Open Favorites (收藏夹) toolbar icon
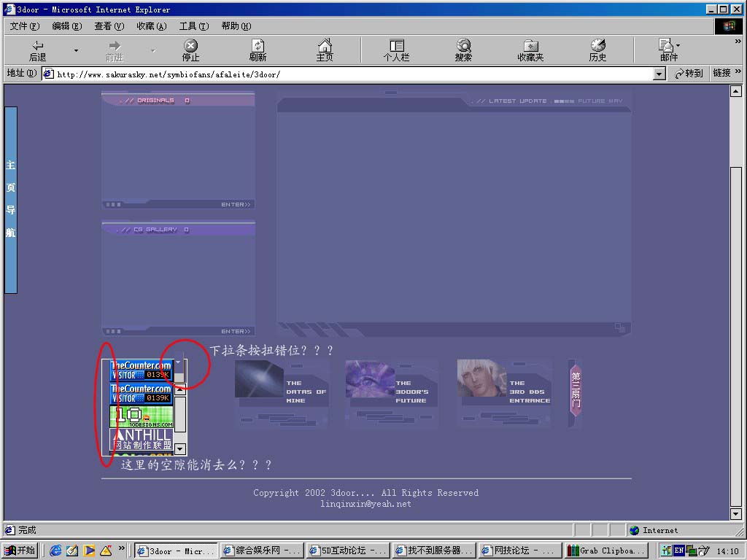 (x=530, y=50)
